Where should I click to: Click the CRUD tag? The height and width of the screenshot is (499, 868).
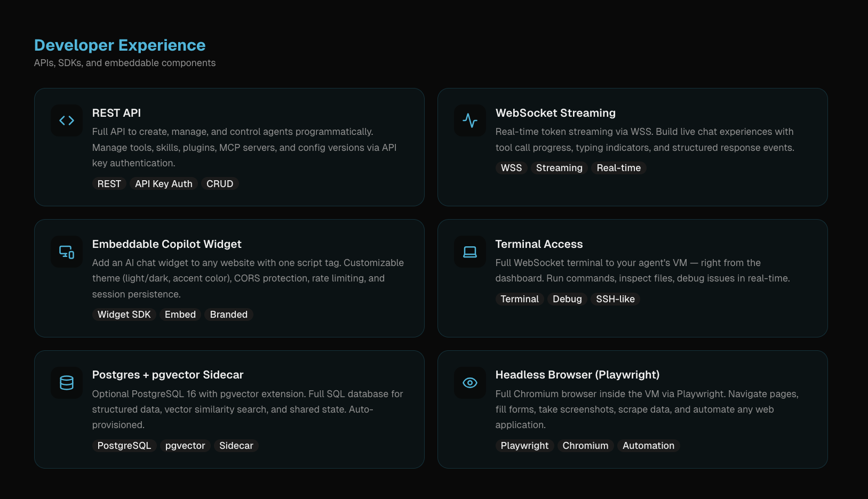(220, 184)
